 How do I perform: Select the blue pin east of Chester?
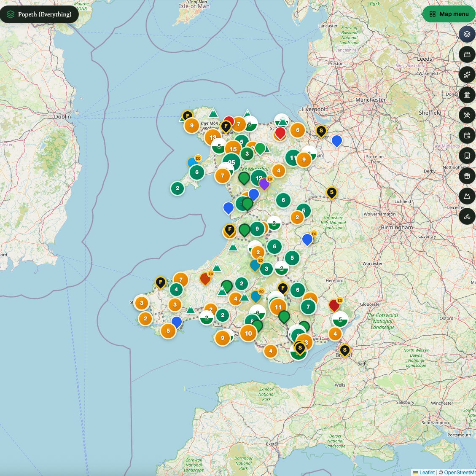(337, 142)
